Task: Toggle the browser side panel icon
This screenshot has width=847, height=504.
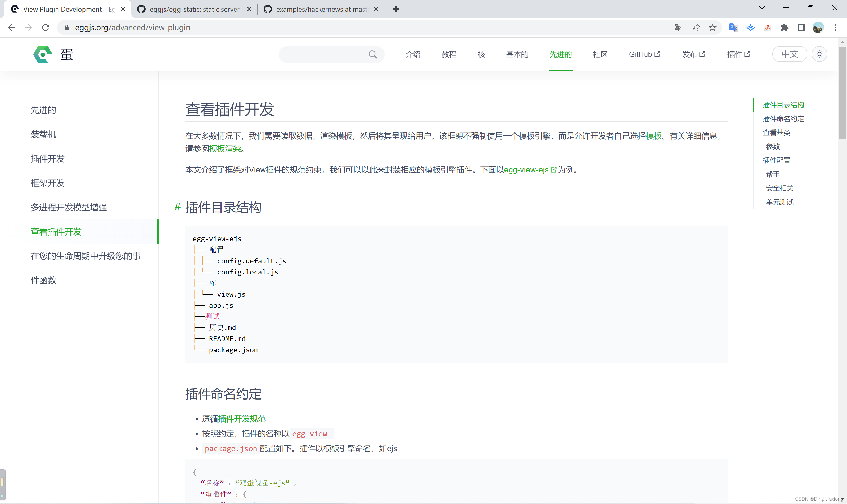Action: click(801, 28)
